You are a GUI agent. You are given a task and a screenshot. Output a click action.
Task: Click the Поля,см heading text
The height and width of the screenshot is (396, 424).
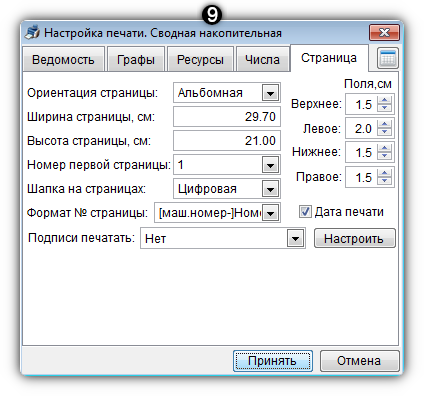click(x=368, y=84)
